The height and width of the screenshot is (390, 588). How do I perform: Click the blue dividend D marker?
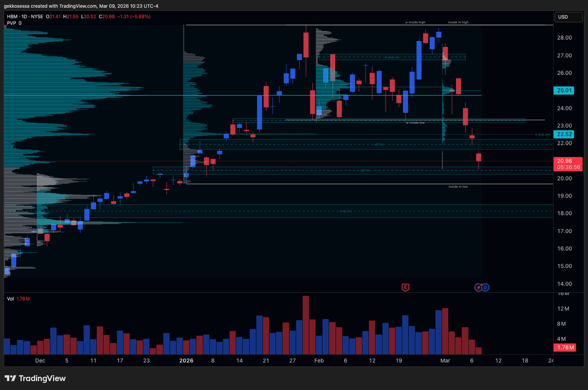[485, 287]
